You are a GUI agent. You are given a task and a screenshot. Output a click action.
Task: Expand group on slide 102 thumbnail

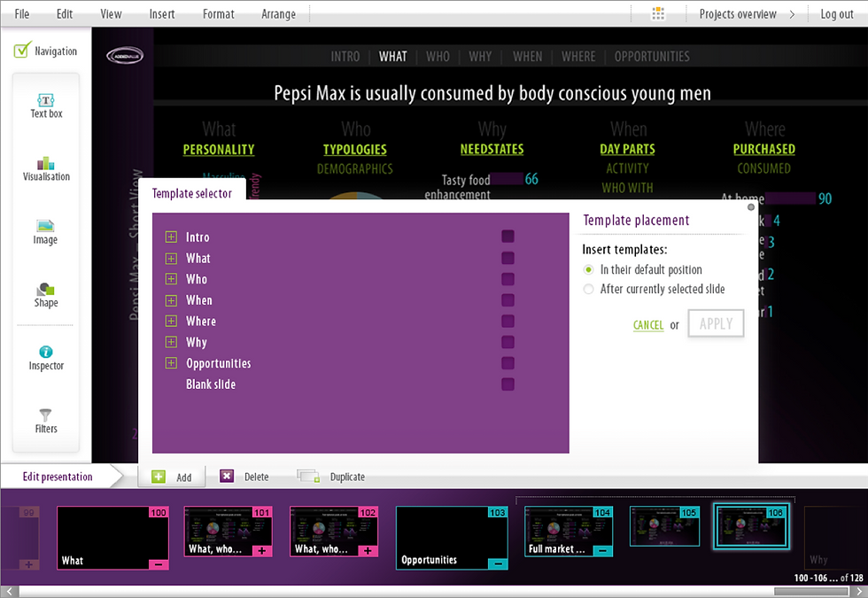click(368, 551)
